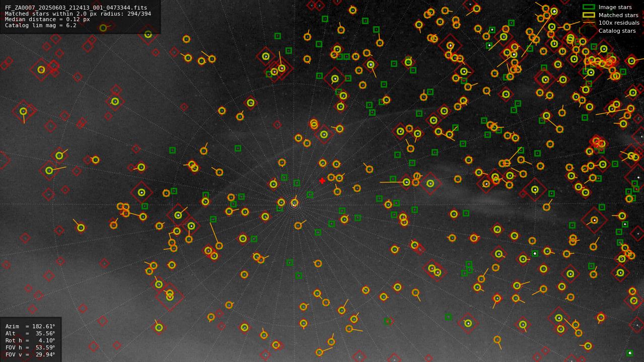Select the 'Image stars' legend label
Screen dimensions: 644x362
tap(615, 7)
